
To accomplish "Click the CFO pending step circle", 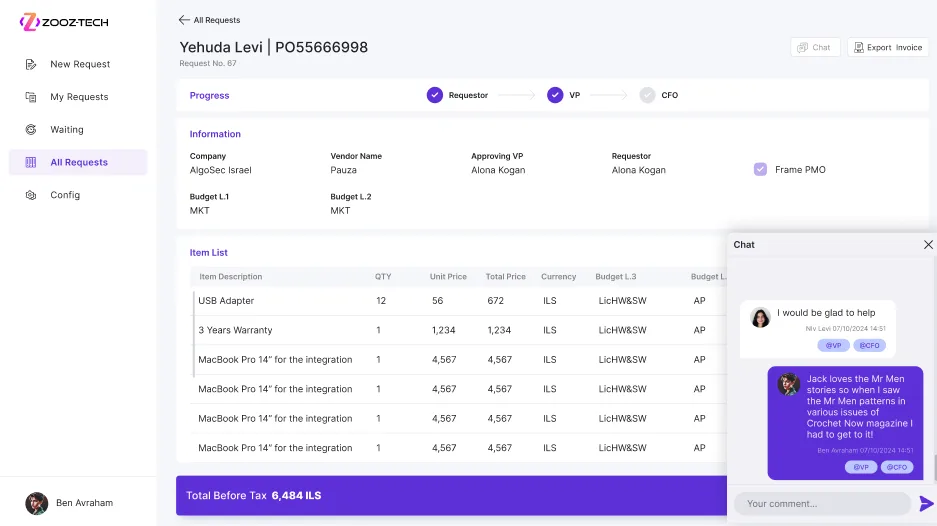I will pos(647,95).
